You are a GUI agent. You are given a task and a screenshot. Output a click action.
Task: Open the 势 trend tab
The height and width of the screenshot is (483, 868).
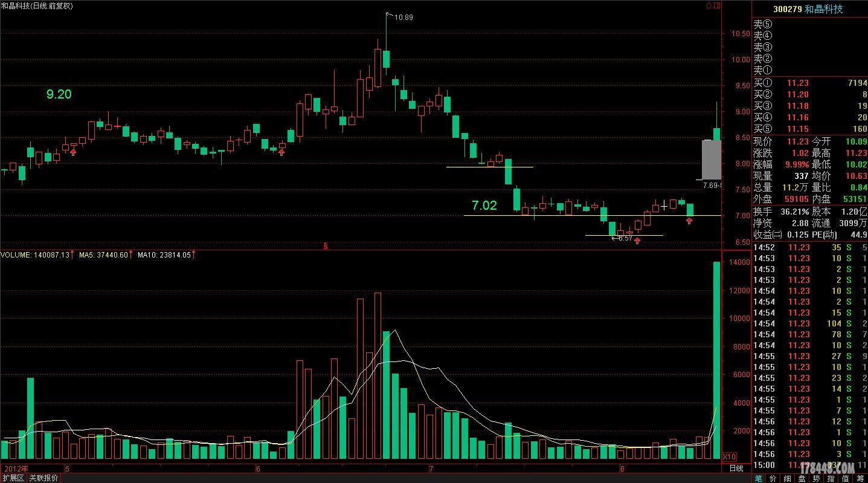(x=816, y=478)
